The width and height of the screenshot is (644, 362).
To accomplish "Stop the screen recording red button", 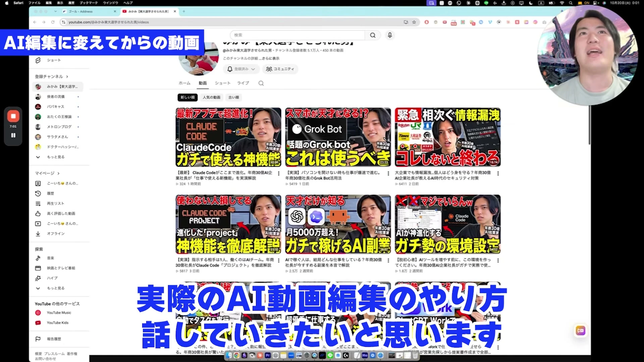I will tap(13, 116).
